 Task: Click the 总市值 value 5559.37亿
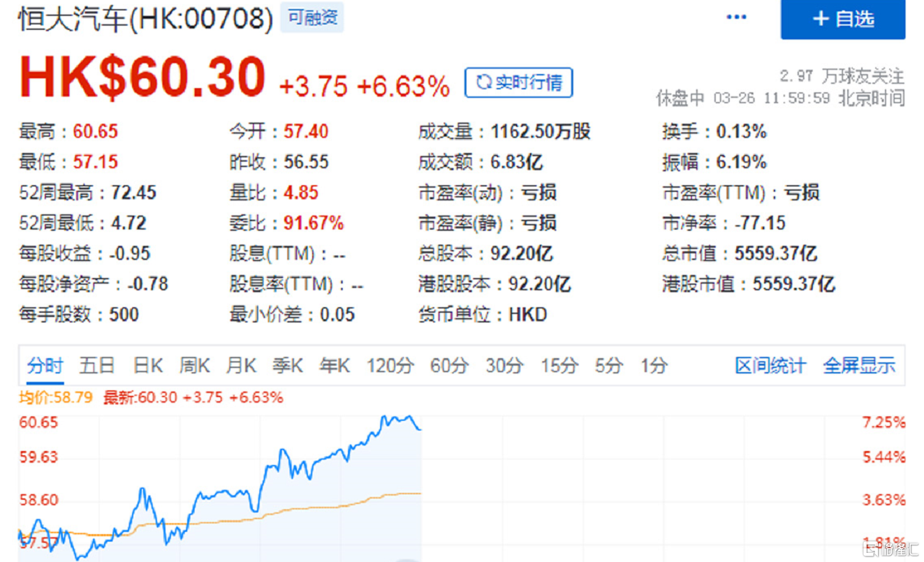775,253
